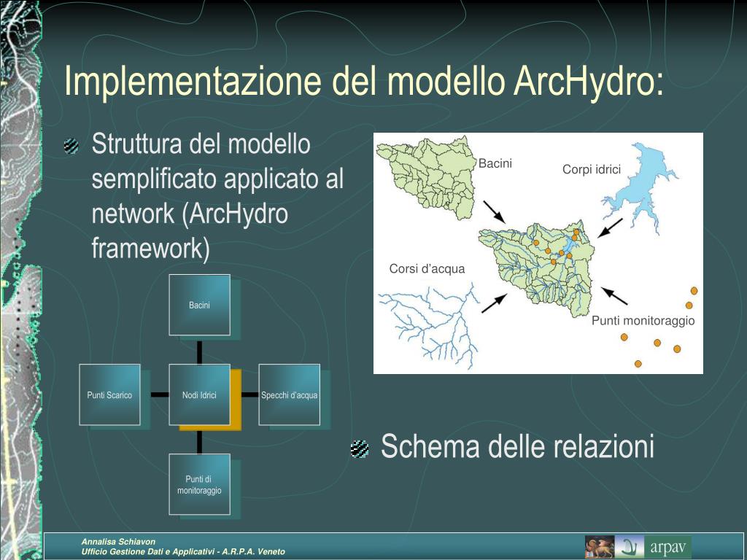Click the 'Annalisa Schiavon' footer name

(118, 542)
